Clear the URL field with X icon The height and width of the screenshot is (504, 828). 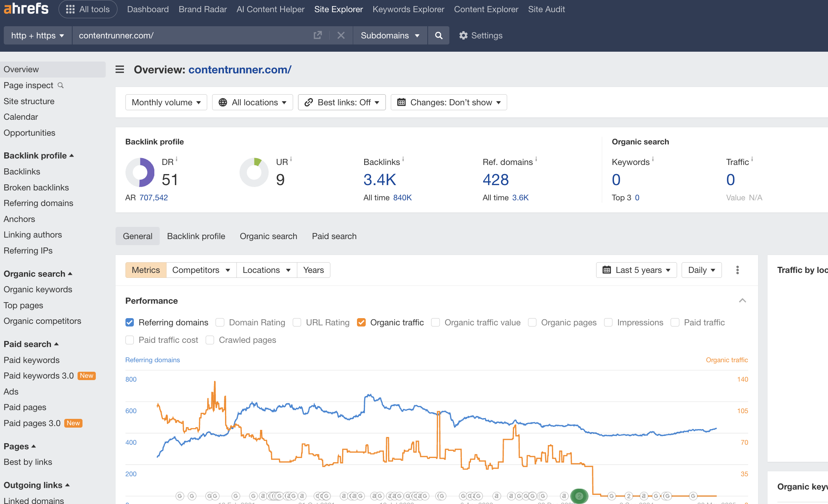341,35
